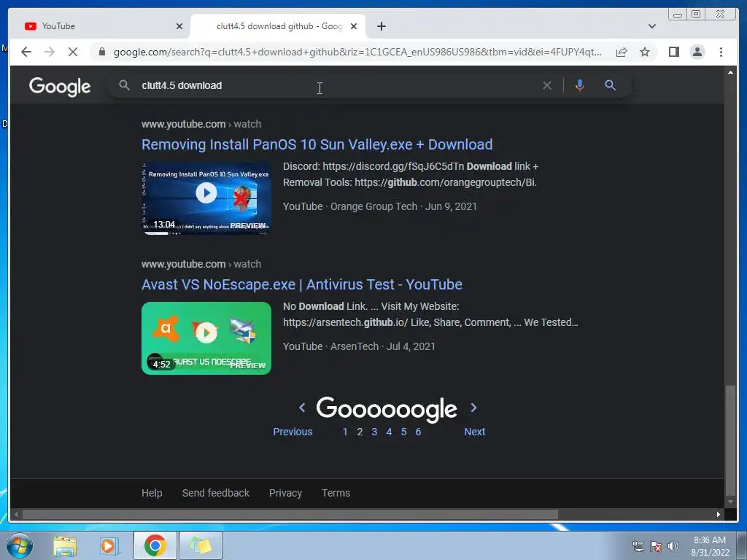Image resolution: width=747 pixels, height=560 pixels.
Task: Open Send feedback in the footer
Action: pos(215,493)
